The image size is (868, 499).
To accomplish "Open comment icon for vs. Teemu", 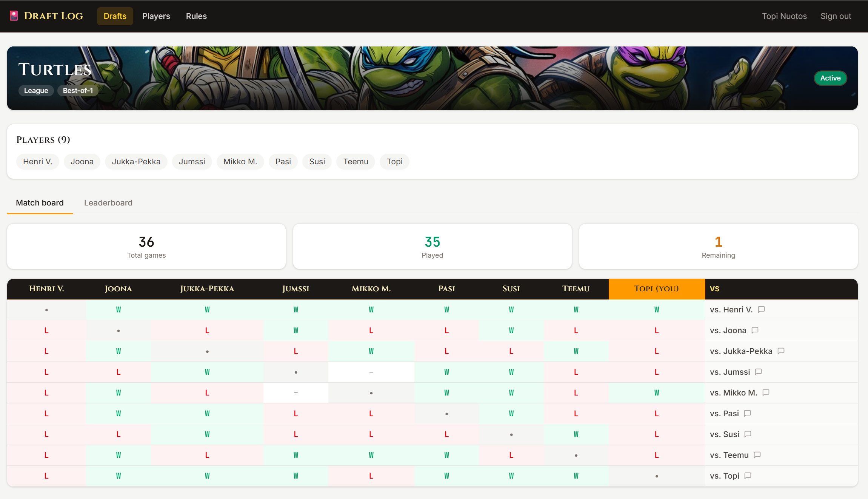I will (x=757, y=455).
